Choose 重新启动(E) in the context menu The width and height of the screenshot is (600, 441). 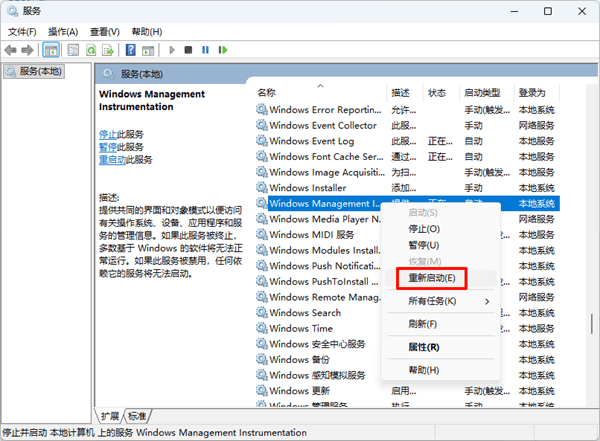[x=441, y=278]
